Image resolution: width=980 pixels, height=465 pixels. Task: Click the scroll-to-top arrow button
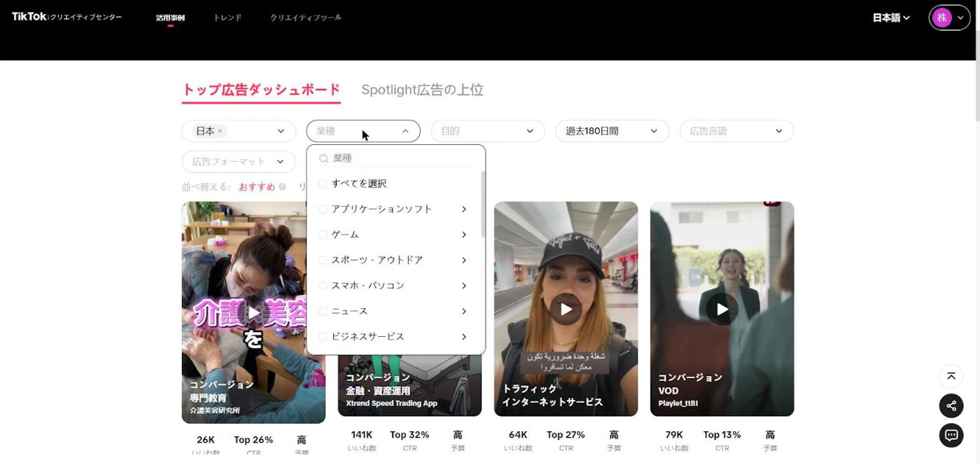tap(951, 376)
